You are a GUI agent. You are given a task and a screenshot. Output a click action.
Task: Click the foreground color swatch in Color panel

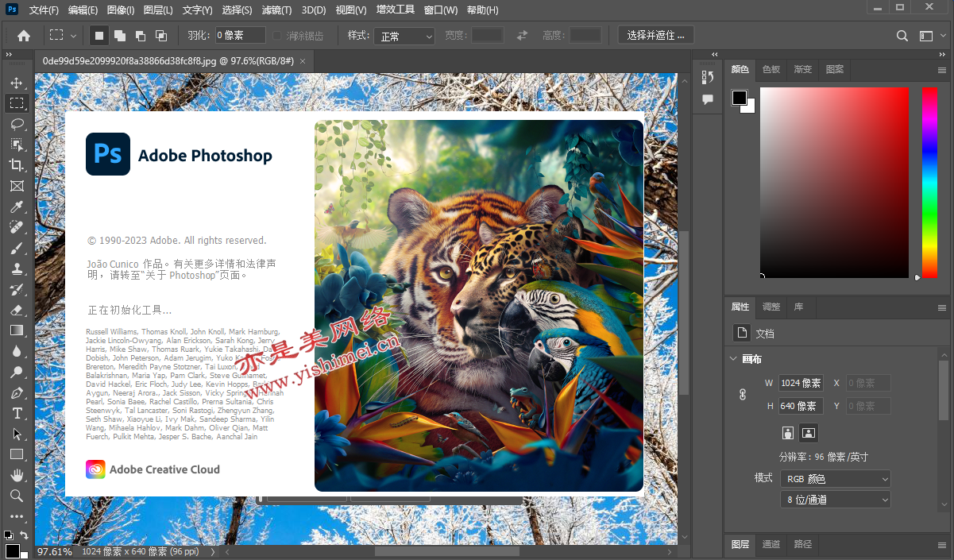click(740, 98)
